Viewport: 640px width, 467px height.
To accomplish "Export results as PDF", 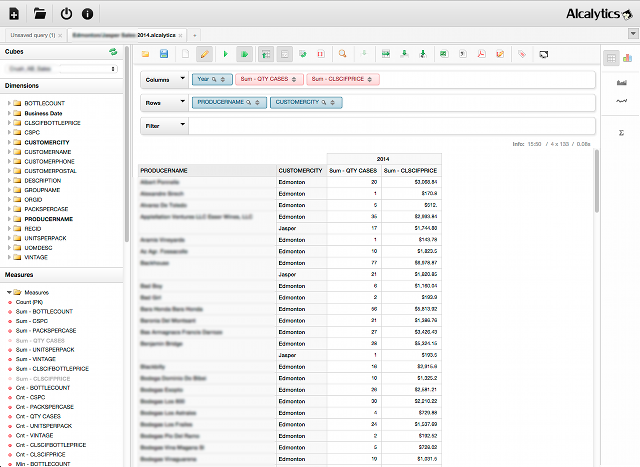I will (479, 53).
